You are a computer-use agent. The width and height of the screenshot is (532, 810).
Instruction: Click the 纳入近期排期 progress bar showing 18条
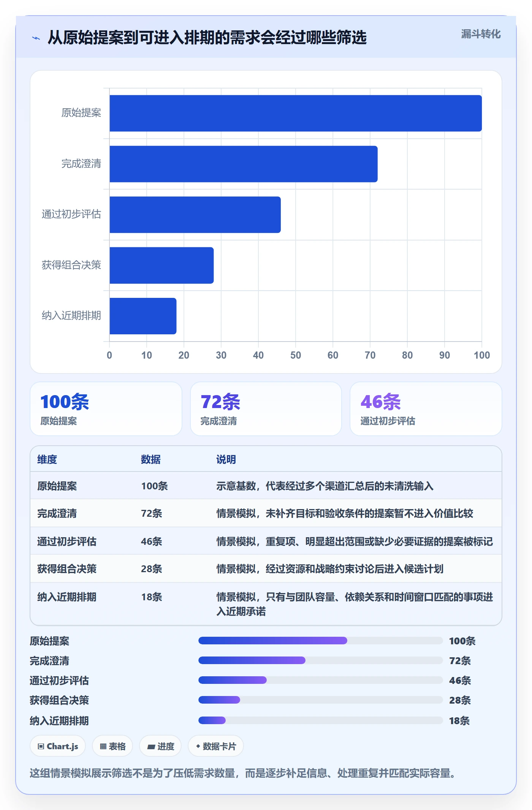pyautogui.click(x=320, y=720)
